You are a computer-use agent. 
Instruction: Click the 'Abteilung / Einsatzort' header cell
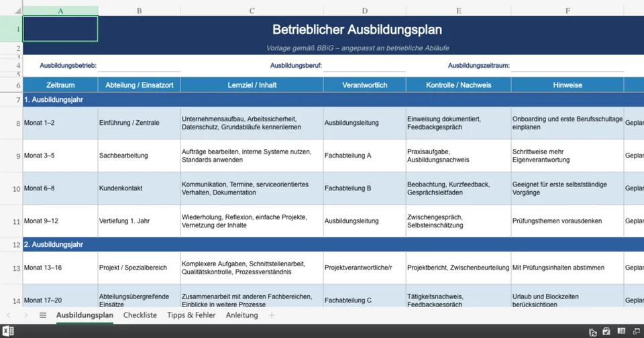click(140, 85)
